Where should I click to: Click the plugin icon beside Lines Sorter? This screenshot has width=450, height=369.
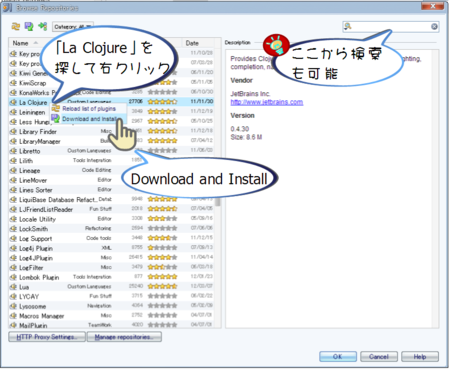[13, 190]
